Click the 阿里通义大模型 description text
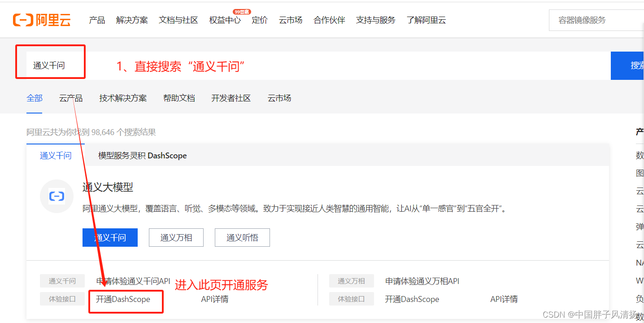The image size is (644, 323). coord(295,209)
